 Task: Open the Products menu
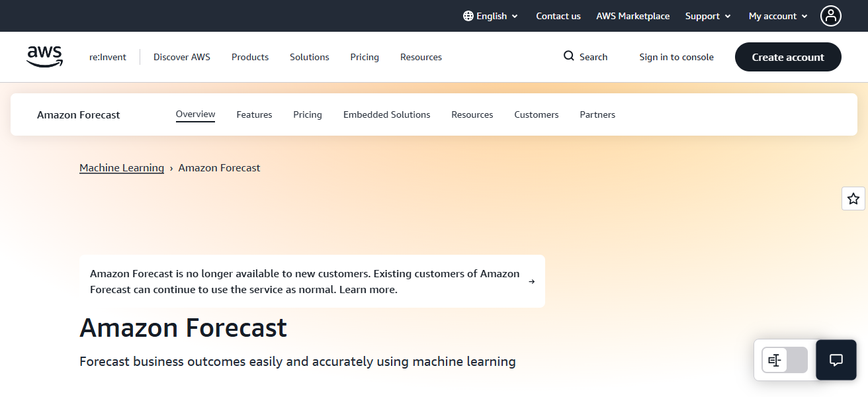[x=249, y=57]
